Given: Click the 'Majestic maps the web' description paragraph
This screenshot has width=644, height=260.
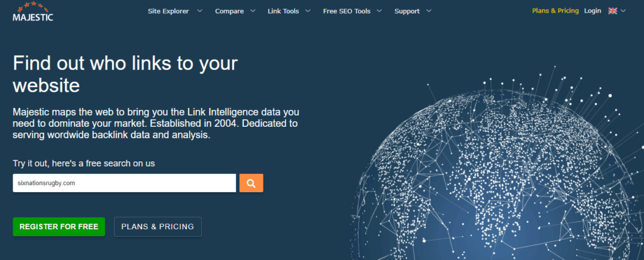Looking at the screenshot, I should click(x=156, y=124).
